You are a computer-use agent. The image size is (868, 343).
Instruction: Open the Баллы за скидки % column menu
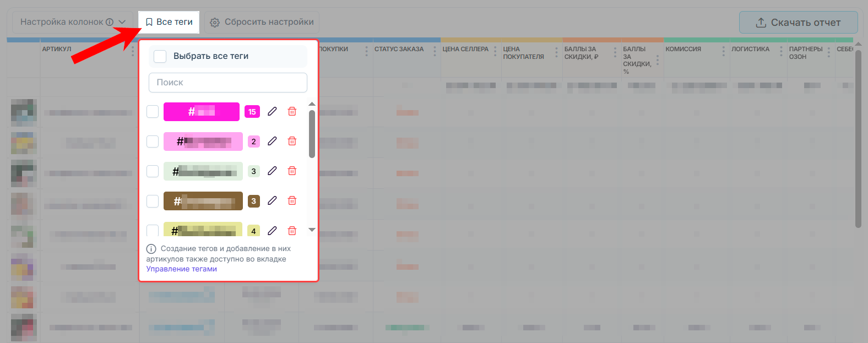pos(658,60)
